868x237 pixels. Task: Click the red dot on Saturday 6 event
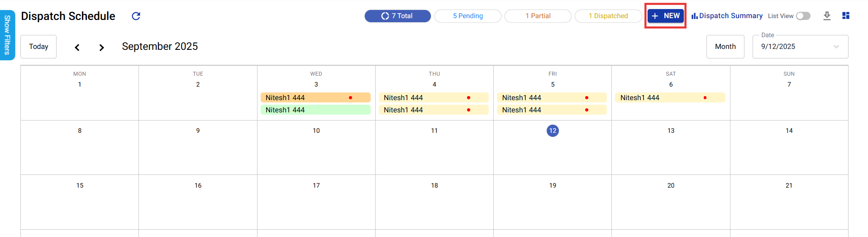pos(705,98)
